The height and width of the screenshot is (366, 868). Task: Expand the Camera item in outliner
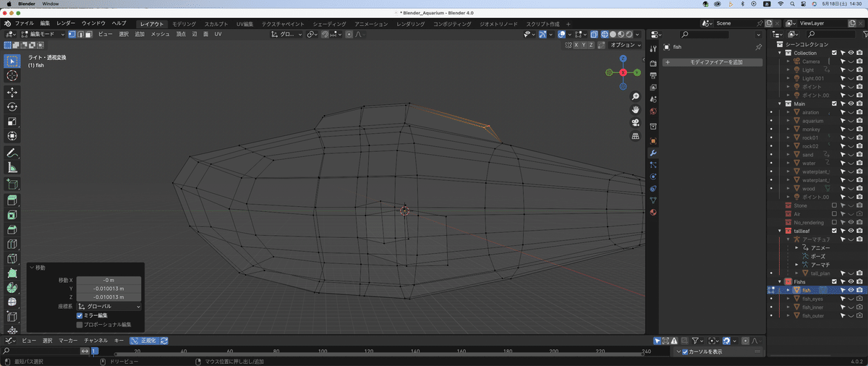pos(788,61)
